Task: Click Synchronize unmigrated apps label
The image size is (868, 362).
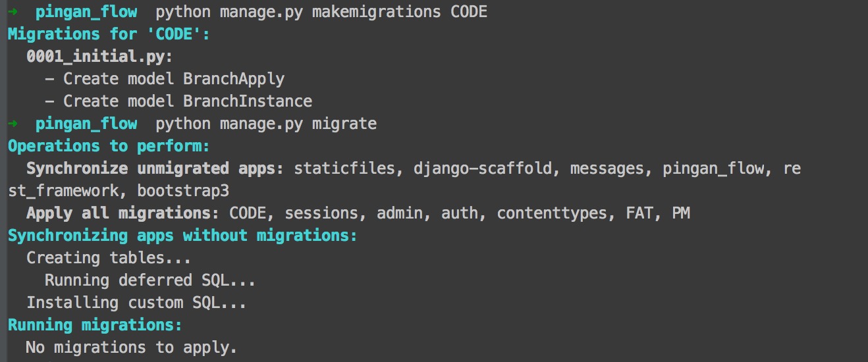Action: pos(155,168)
